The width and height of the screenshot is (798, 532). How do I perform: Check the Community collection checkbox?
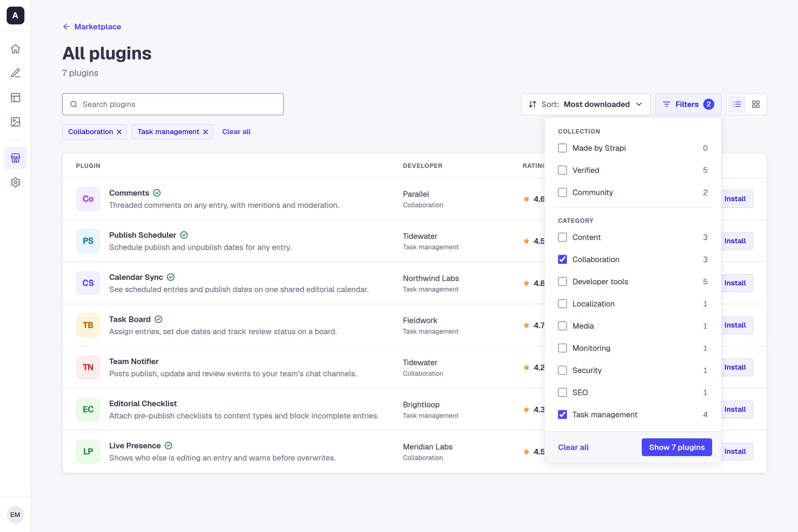[x=562, y=192]
